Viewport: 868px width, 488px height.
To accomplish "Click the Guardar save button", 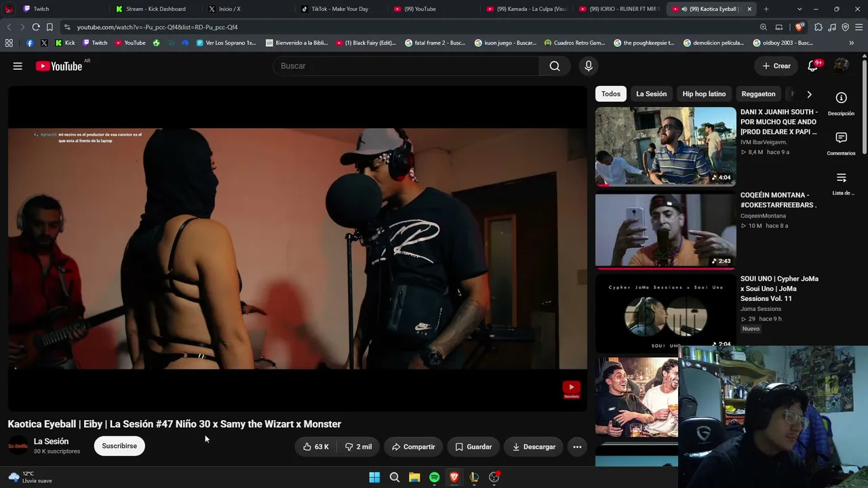I will (473, 447).
